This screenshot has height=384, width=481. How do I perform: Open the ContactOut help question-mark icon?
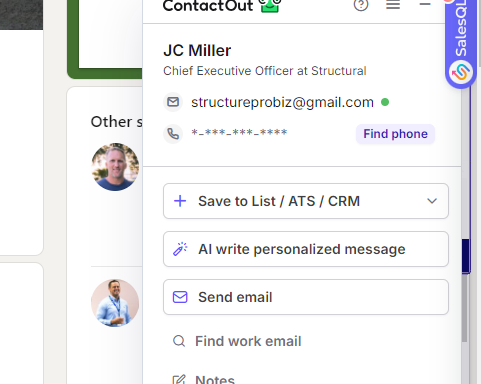pos(361,5)
